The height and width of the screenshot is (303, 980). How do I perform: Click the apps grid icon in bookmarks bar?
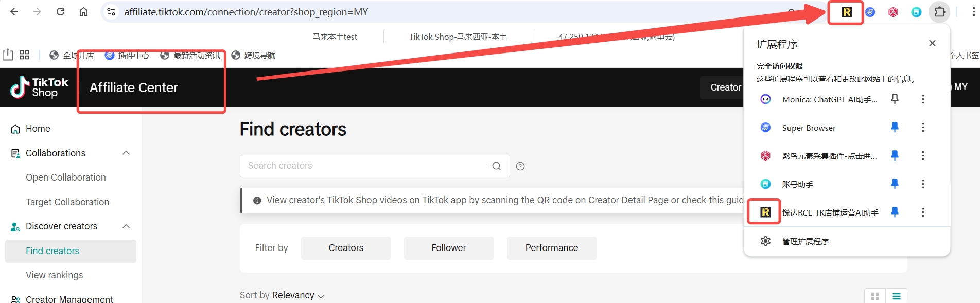tap(24, 55)
